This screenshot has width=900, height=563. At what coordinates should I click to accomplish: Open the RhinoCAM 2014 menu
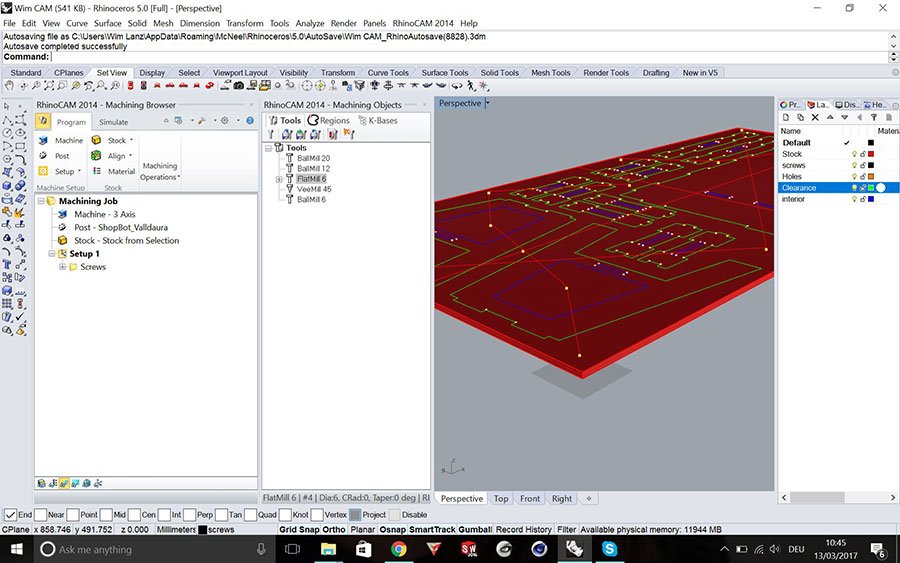click(x=423, y=23)
